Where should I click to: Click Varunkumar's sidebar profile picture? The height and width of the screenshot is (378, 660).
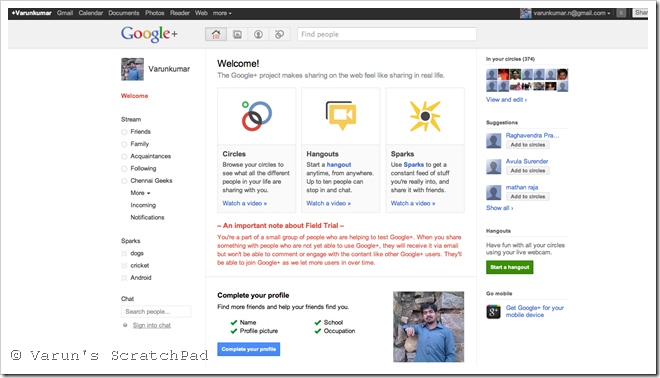(133, 69)
